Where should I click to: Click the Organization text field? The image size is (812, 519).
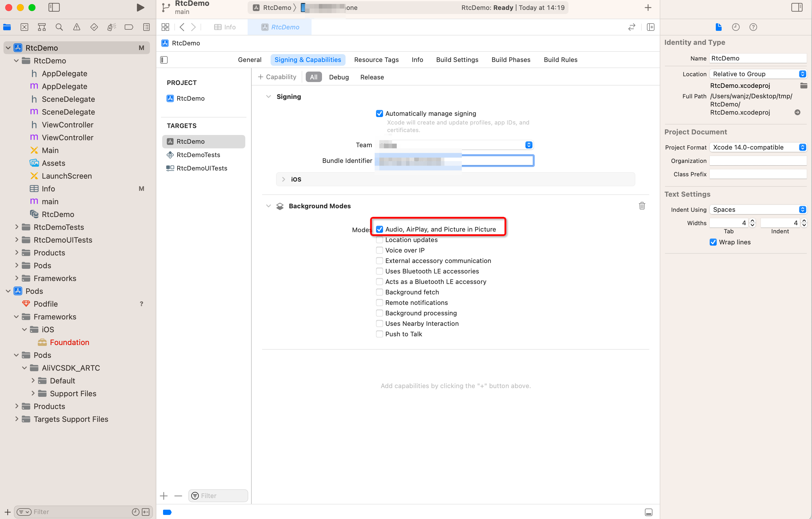(758, 161)
